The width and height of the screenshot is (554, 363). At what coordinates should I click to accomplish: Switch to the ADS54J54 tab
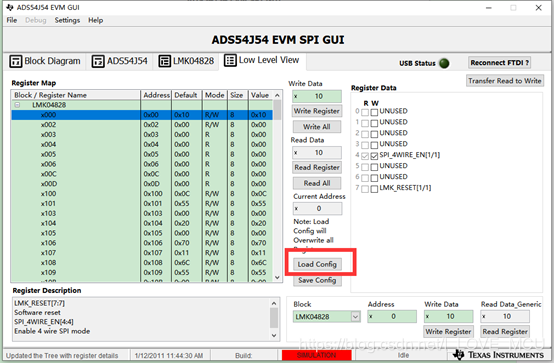pos(119,61)
